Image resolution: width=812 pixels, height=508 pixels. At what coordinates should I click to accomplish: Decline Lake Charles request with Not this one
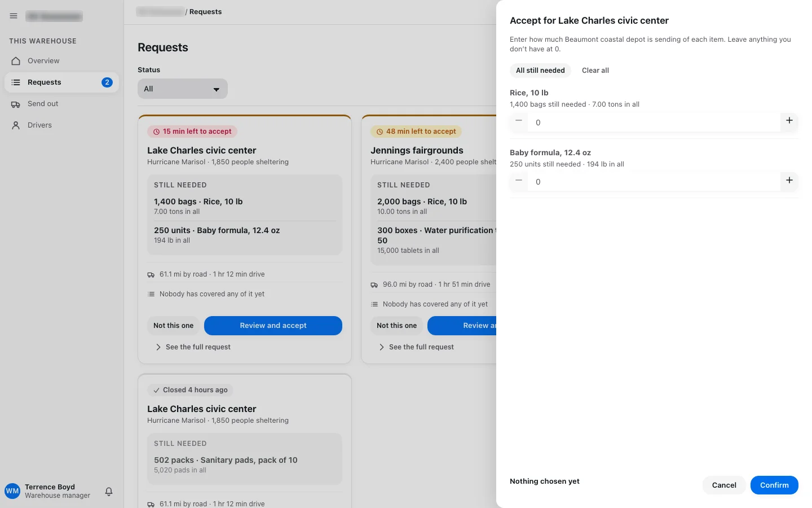coord(174,326)
